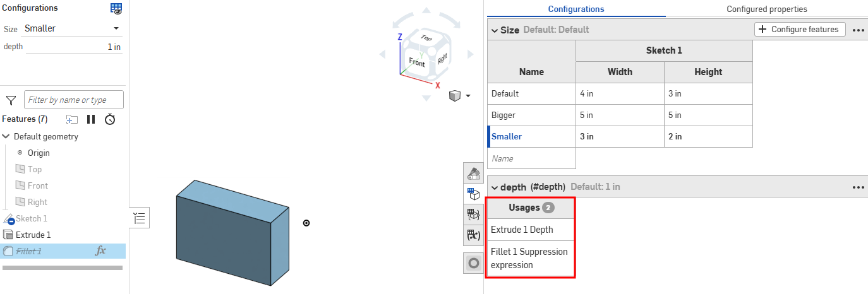The height and width of the screenshot is (294, 868).
Task: Select the Configurations tab
Action: click(576, 9)
